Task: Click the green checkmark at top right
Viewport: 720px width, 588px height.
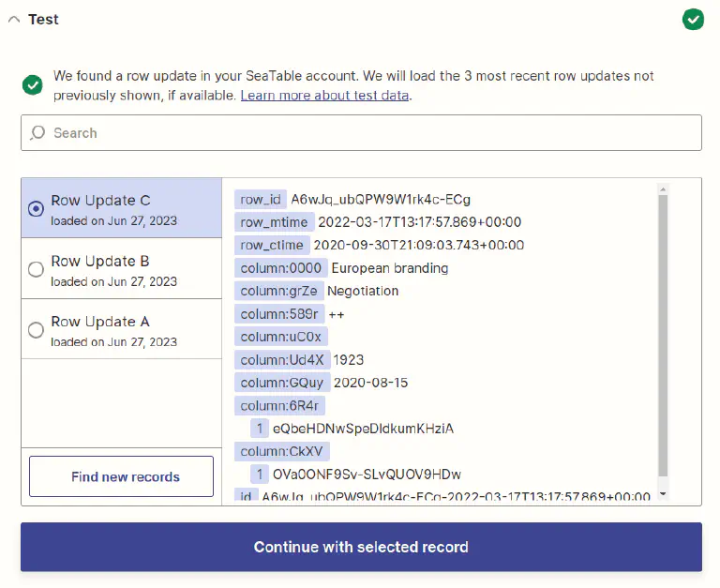Action: [693, 19]
